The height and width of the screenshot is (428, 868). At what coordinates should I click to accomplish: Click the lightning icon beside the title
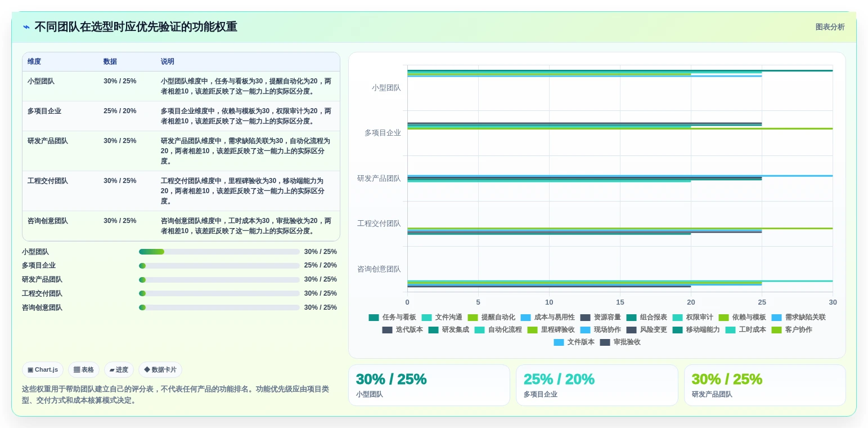pyautogui.click(x=26, y=27)
